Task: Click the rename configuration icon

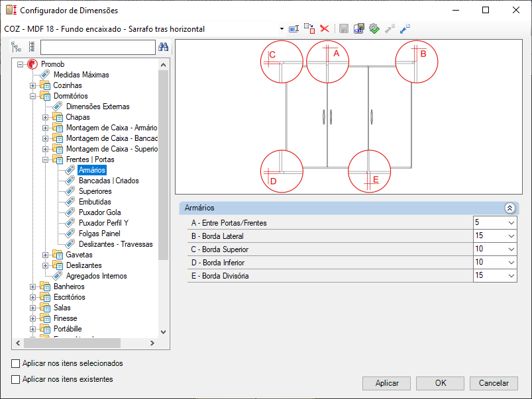Action: (294, 28)
